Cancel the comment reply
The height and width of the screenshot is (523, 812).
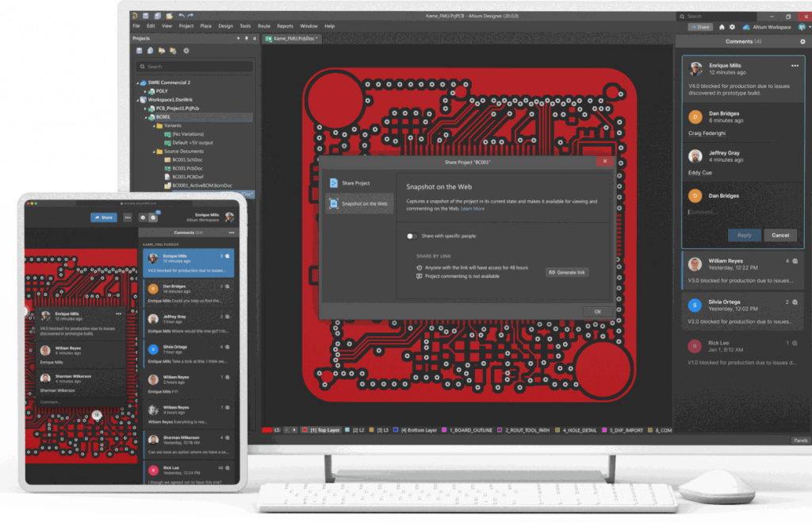[780, 236]
